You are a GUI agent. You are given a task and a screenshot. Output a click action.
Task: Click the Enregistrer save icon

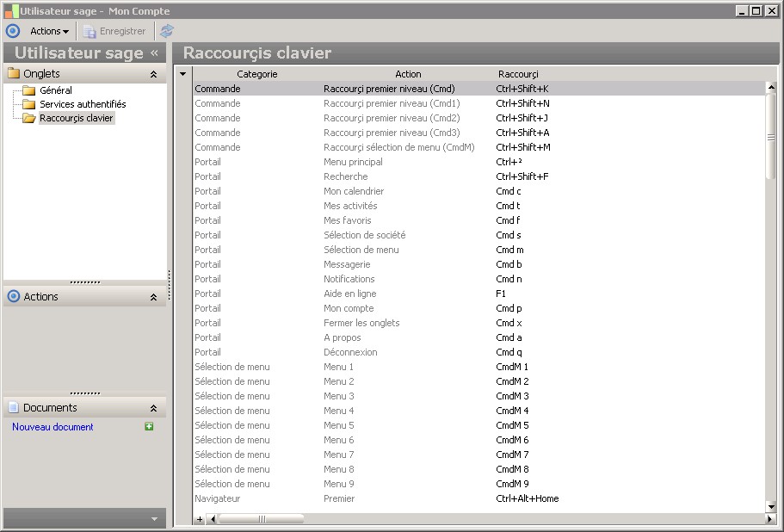[90, 31]
